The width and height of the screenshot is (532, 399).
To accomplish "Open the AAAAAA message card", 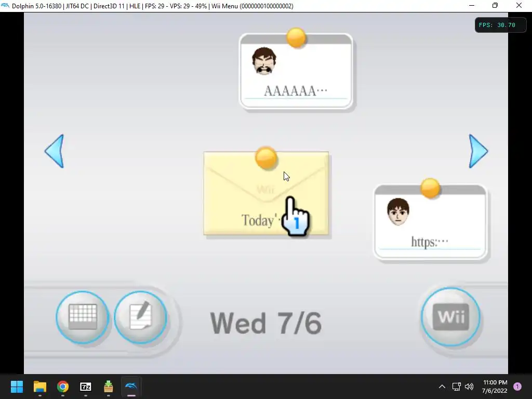I will [x=296, y=71].
